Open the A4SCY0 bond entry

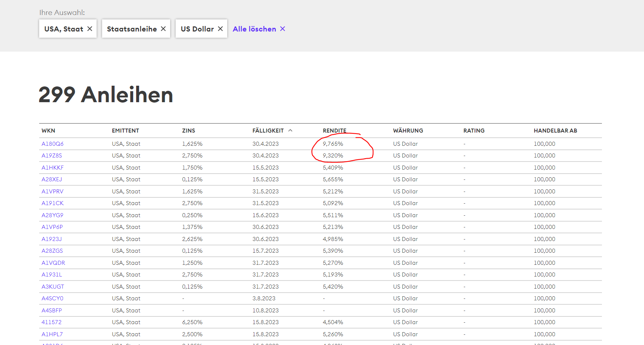[52, 298]
